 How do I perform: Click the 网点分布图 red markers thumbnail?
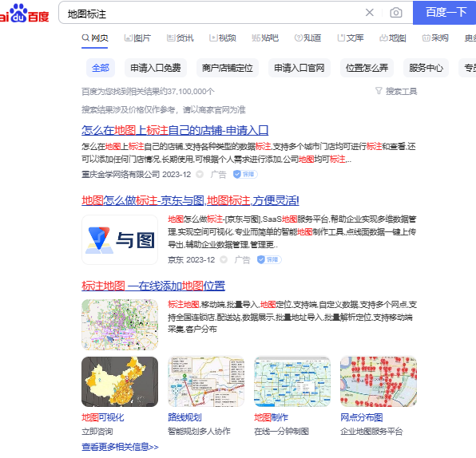coord(379,381)
